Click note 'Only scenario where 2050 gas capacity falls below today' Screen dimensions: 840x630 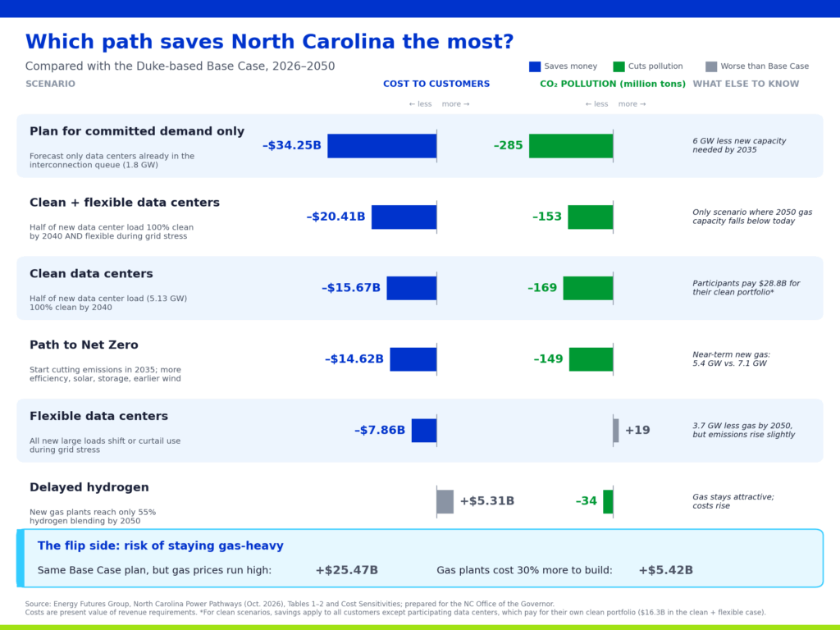(752, 217)
